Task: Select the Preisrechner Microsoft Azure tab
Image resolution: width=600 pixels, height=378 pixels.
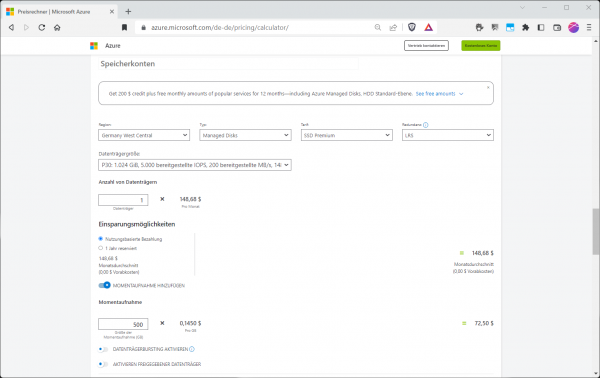Action: [x=60, y=11]
